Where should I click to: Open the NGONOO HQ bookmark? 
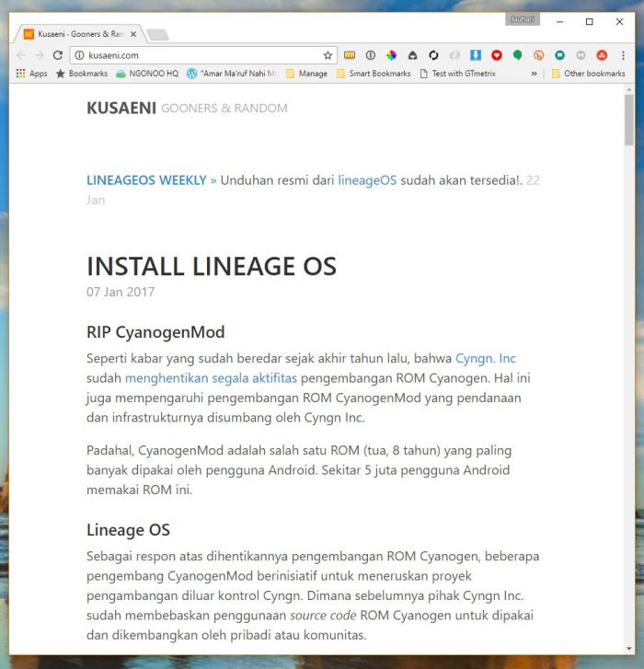[x=147, y=74]
